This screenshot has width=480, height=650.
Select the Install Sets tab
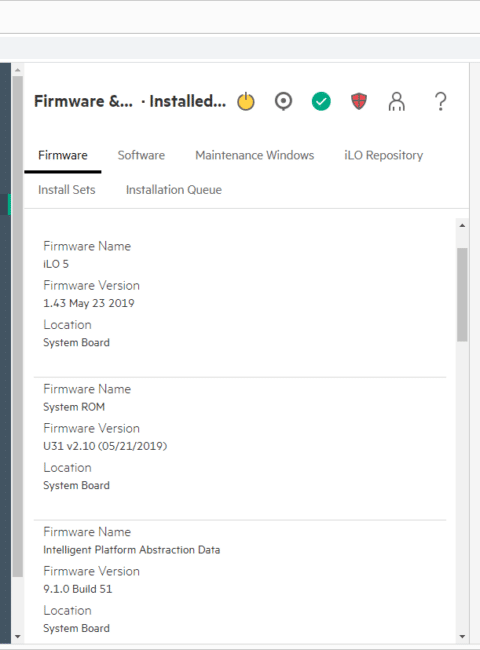pyautogui.click(x=67, y=190)
